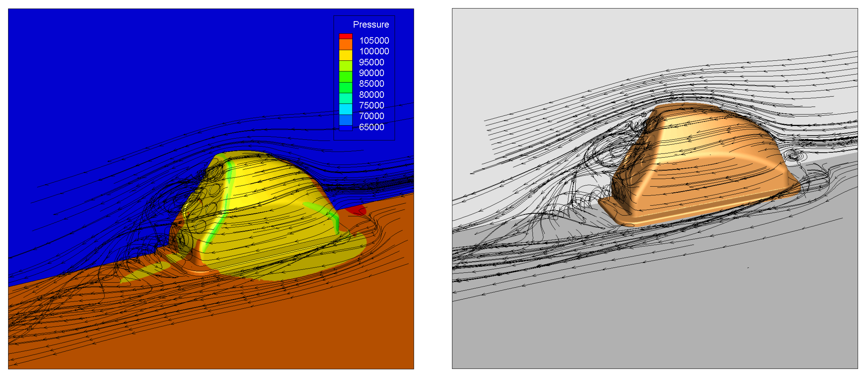Click the dark blue swatch near 65000
This screenshot has height=377, width=868.
pyautogui.click(x=345, y=128)
